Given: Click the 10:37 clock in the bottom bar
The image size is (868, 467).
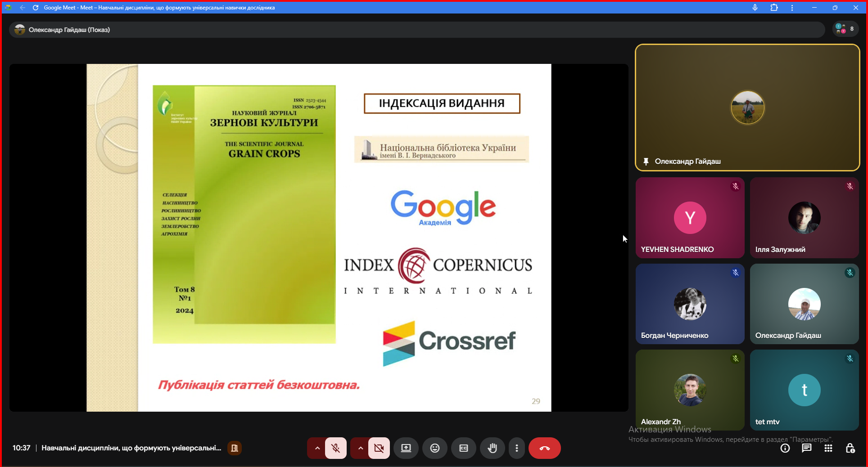Looking at the screenshot, I should click(x=21, y=448).
